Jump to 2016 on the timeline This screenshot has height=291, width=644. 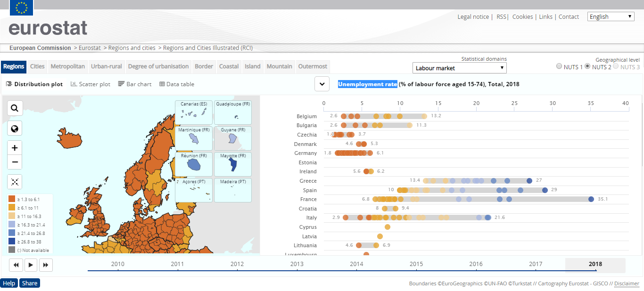[476, 264]
